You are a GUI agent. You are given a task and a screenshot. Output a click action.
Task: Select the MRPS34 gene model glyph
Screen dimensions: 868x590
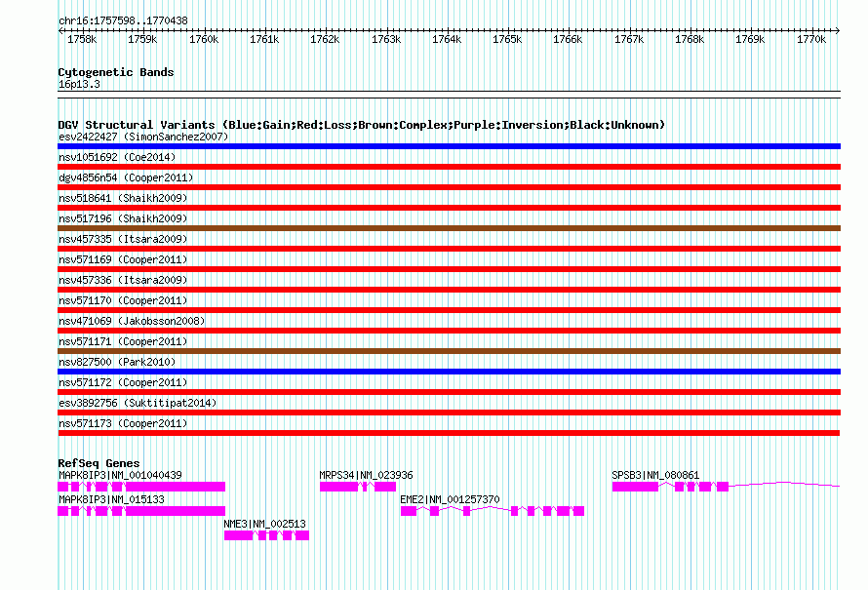(x=358, y=487)
